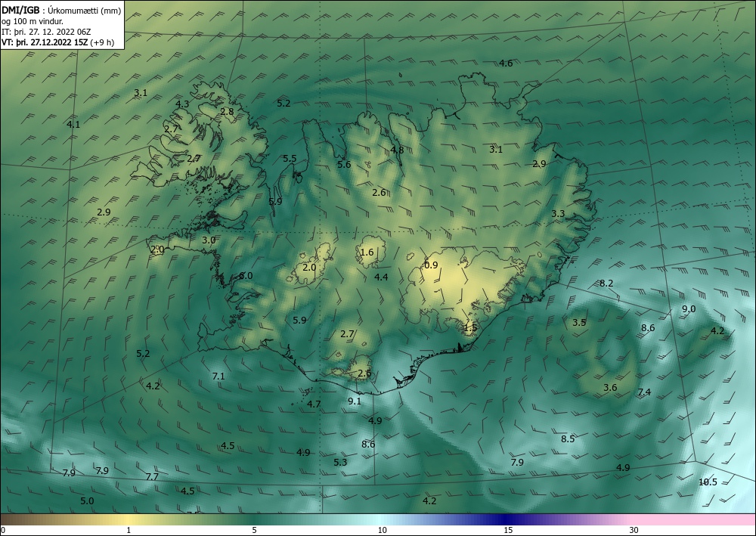Screen dimensions: 756x536
Task: Click the 5.3 value in the southern sea
Action: [x=340, y=462]
